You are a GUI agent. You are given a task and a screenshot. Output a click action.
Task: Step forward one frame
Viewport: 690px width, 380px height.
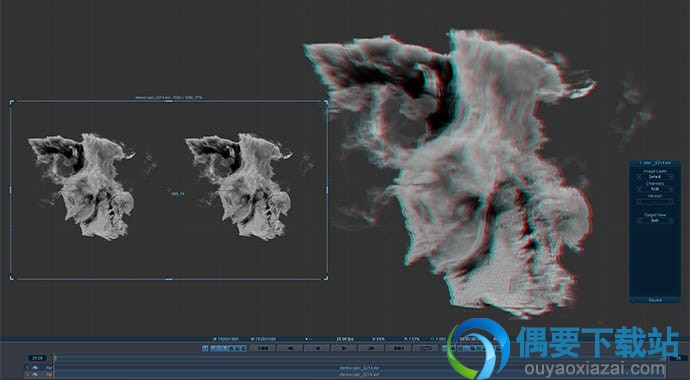coord(371,348)
